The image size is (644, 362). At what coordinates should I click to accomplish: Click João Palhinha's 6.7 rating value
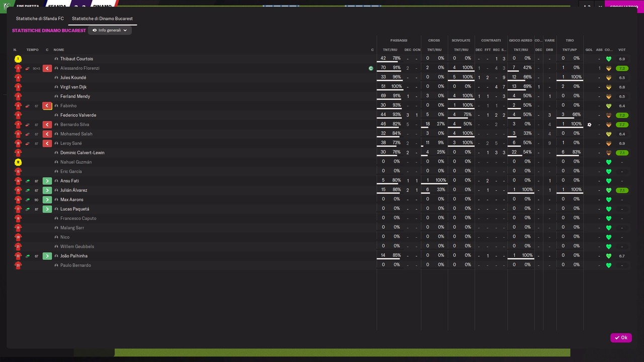622,256
